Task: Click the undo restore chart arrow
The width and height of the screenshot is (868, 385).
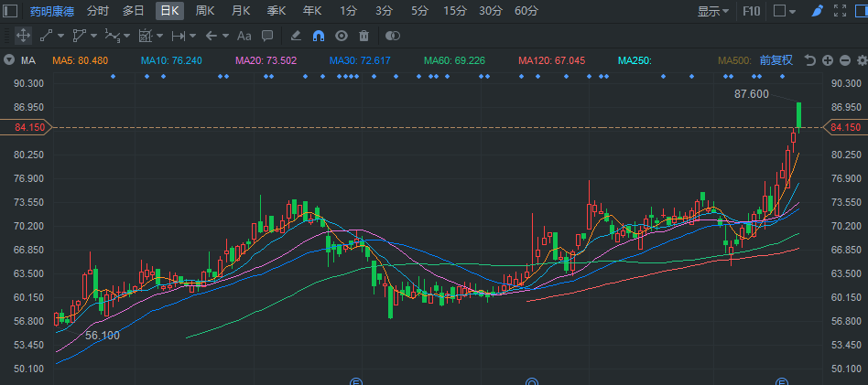Action: tap(810, 60)
